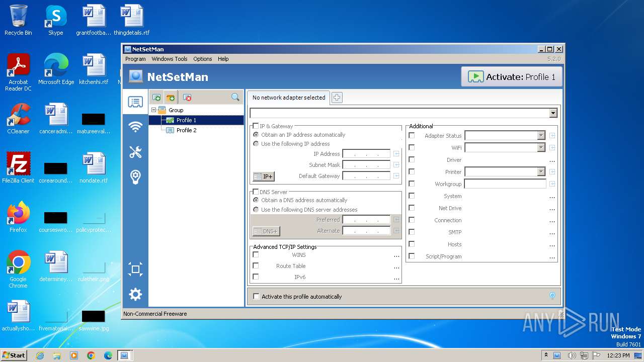644x362 pixels.
Task: Open Internet Explorer from the taskbar
Action: (40, 355)
